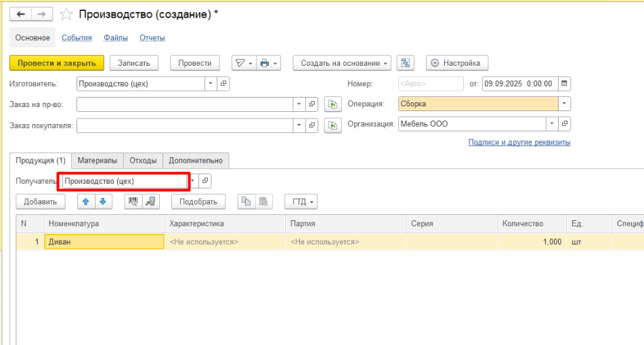Screen dimensions: 644x345
Task: Open the calendar picker next to the date
Action: (x=564, y=83)
